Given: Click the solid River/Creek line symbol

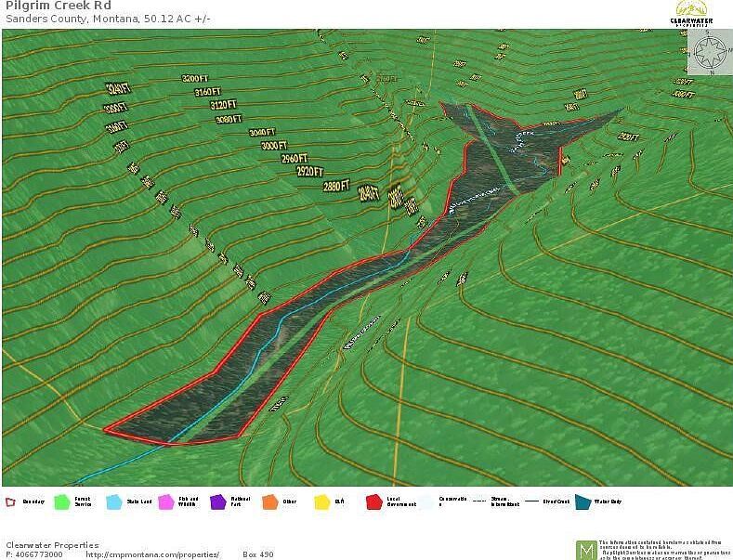Looking at the screenshot, I should 531,501.
